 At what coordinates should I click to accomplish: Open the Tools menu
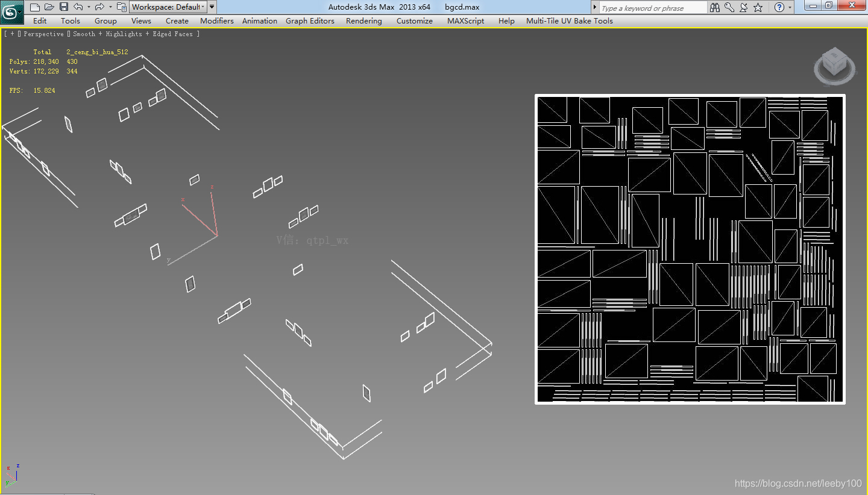coord(71,20)
